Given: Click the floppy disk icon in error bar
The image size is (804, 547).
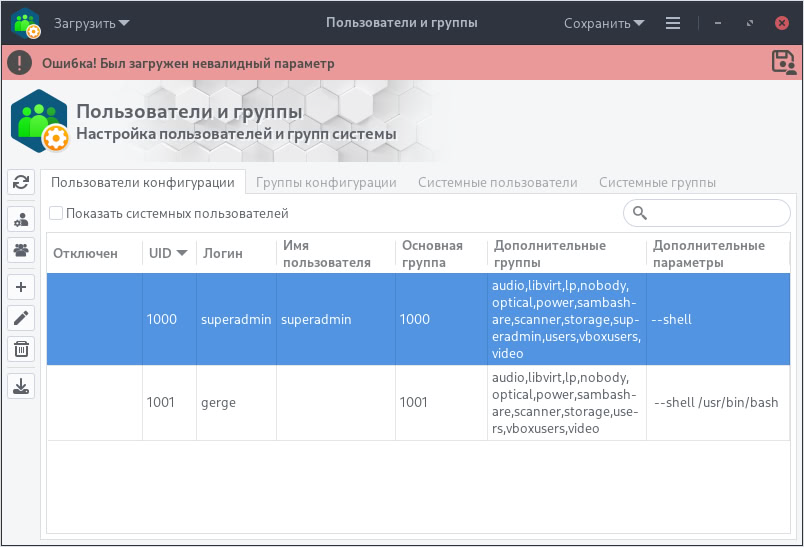Looking at the screenshot, I should (x=783, y=62).
